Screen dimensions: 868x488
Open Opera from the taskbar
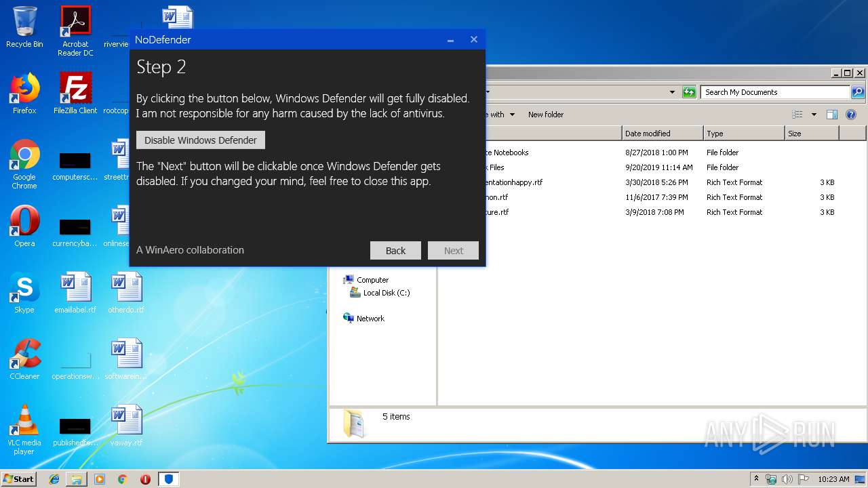[x=145, y=479]
